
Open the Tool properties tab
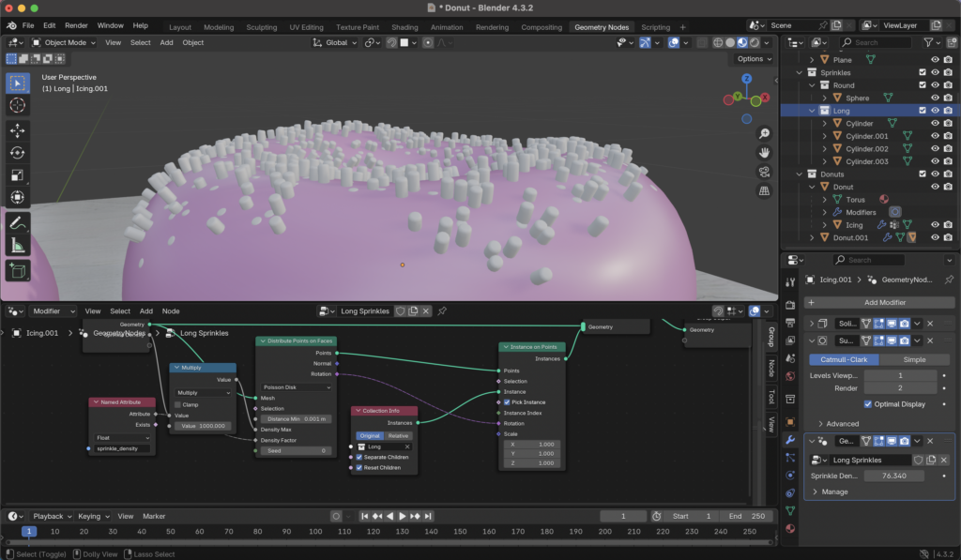[790, 281]
